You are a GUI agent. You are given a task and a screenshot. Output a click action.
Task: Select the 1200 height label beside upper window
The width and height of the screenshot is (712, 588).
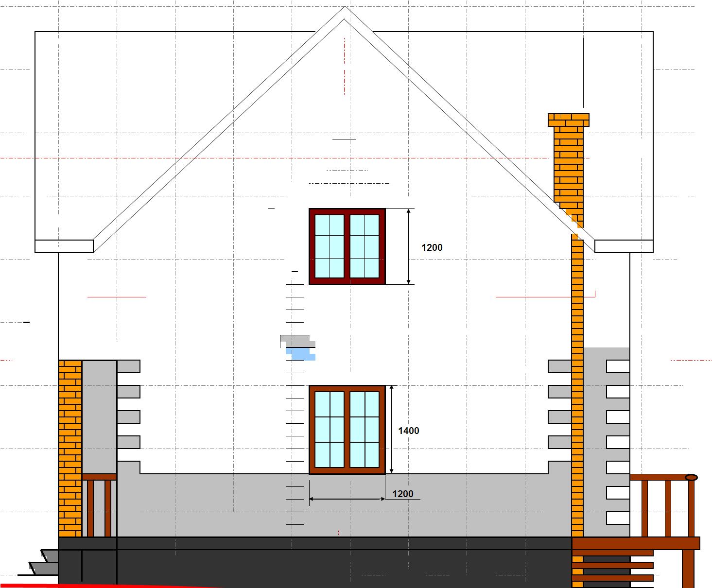tap(432, 247)
